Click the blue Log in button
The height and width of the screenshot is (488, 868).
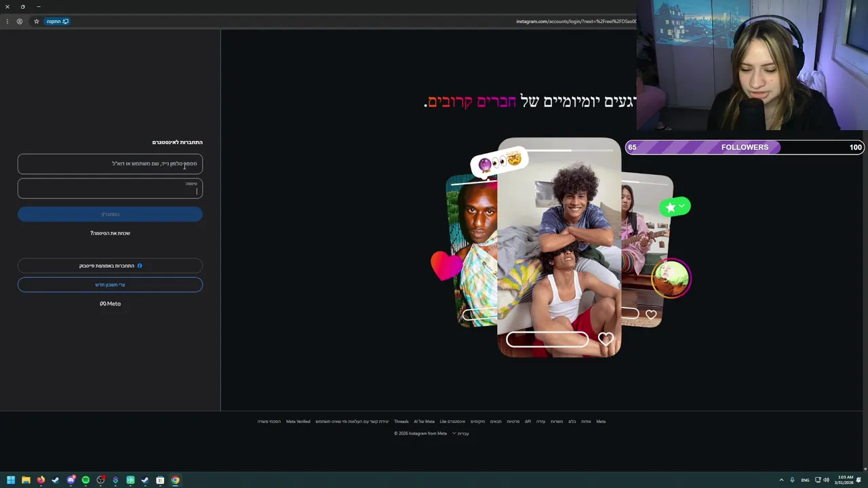coord(110,214)
